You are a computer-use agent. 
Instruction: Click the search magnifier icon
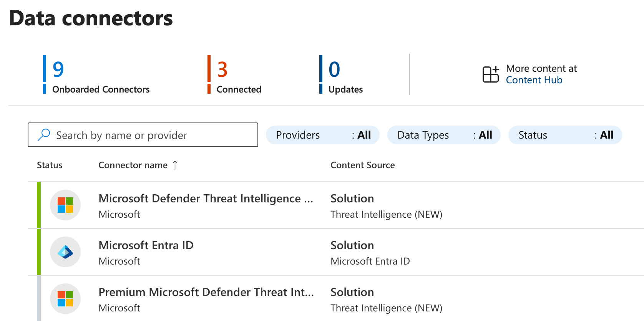click(x=44, y=135)
